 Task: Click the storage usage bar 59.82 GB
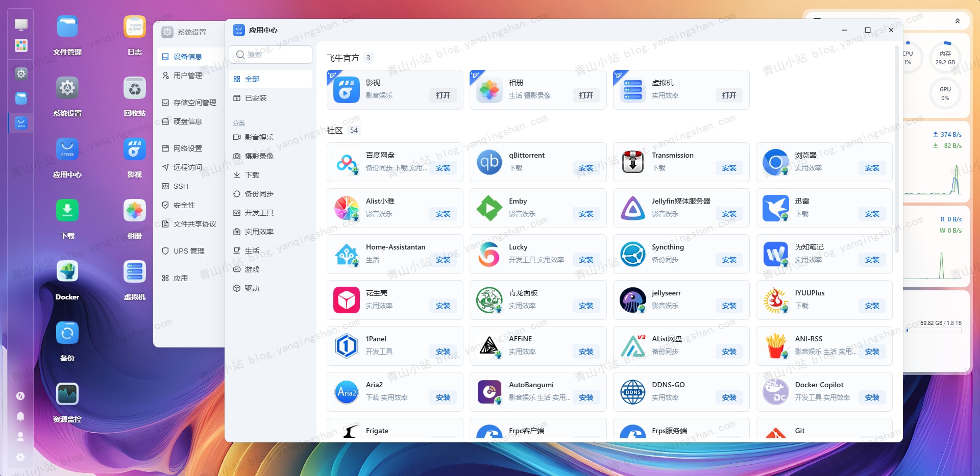coord(934,330)
